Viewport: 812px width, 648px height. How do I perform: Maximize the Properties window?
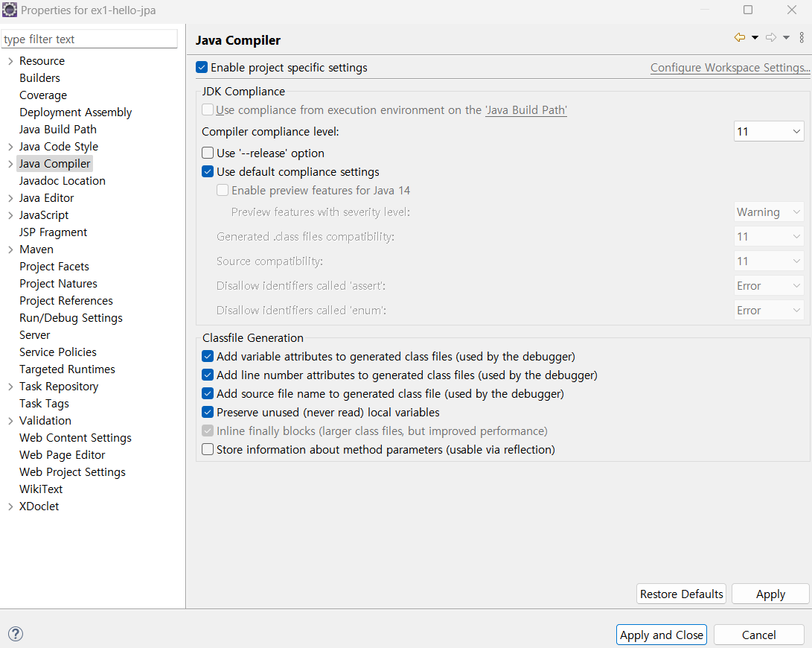[x=748, y=10]
